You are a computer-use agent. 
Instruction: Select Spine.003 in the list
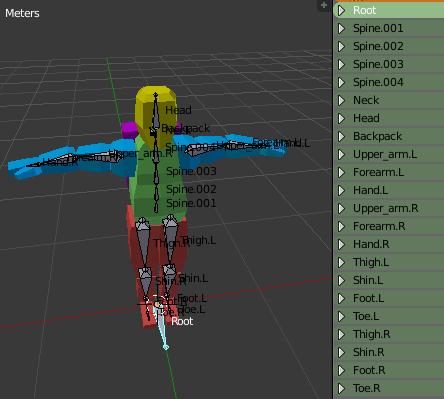[389, 64]
